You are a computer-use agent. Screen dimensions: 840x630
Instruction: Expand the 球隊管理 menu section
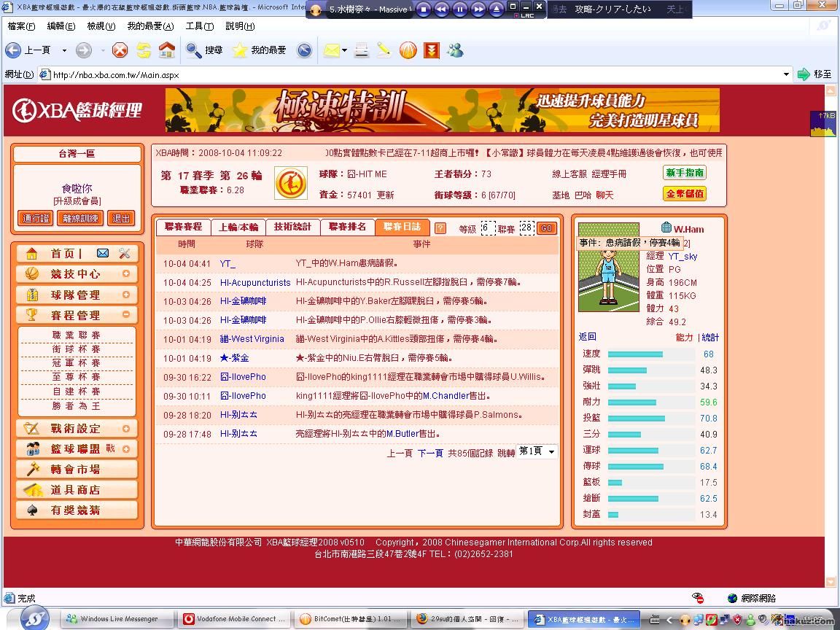126,295
